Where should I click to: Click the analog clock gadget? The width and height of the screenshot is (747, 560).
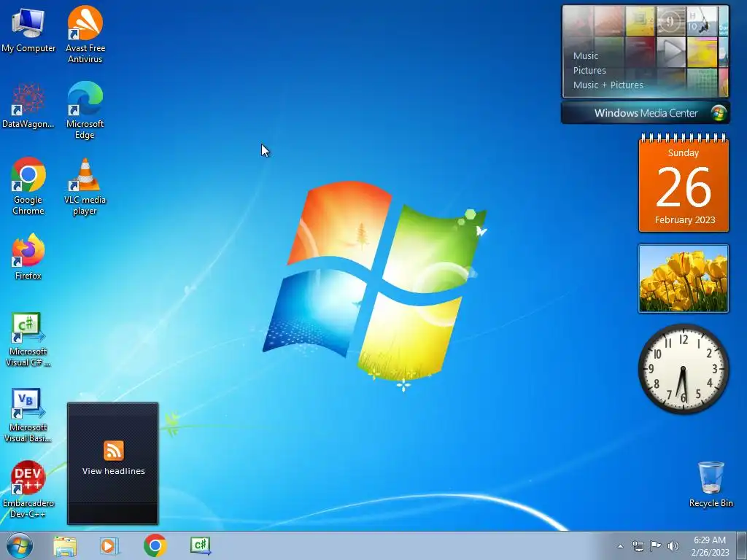coord(684,368)
